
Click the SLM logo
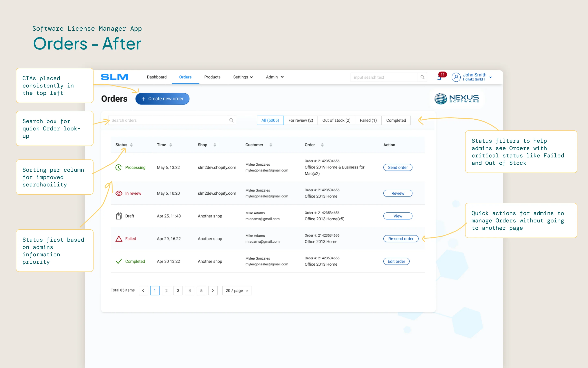[115, 77]
